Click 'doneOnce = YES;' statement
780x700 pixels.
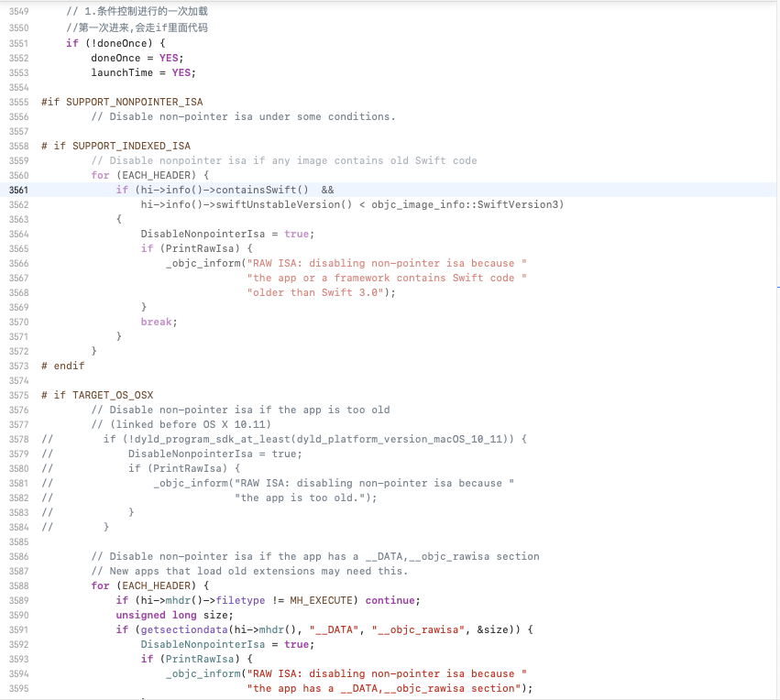(x=137, y=58)
